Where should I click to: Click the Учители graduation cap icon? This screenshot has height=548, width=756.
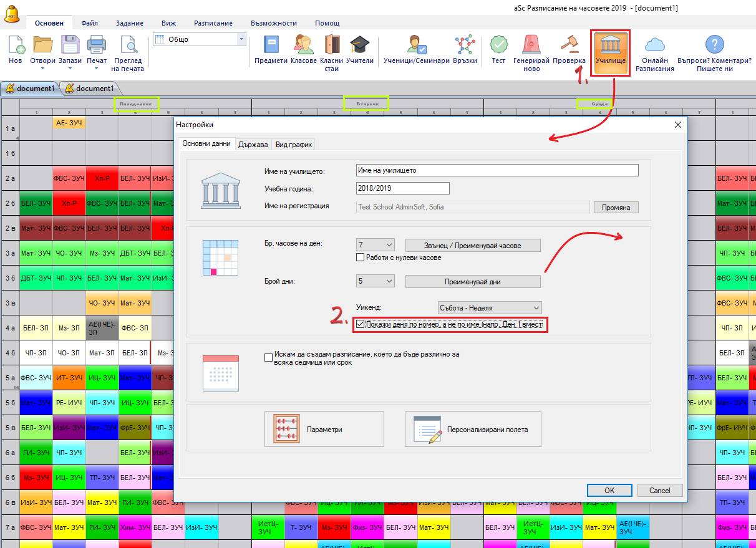pyautogui.click(x=359, y=46)
